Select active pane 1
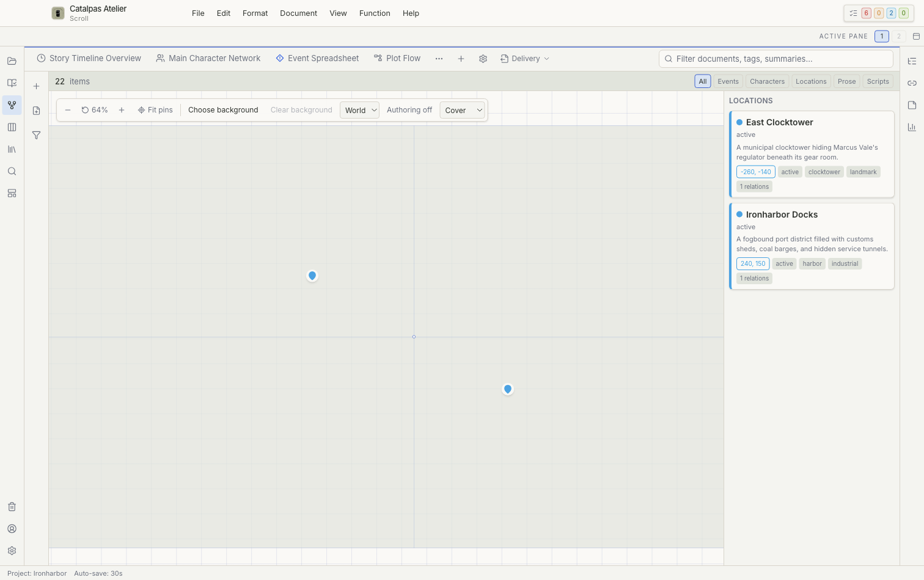Screen dimensions: 924x580 click(882, 36)
